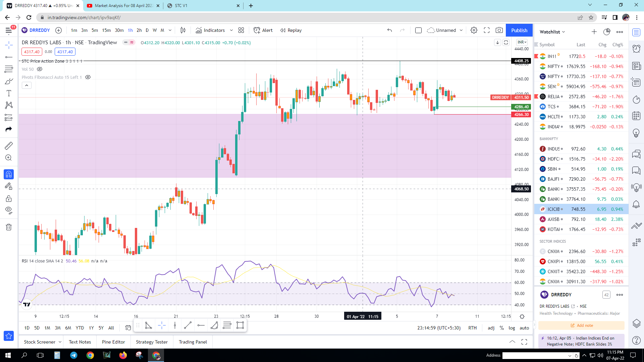644x362 pixels.
Task: Open candlestick chart type selector
Action: tap(183, 30)
